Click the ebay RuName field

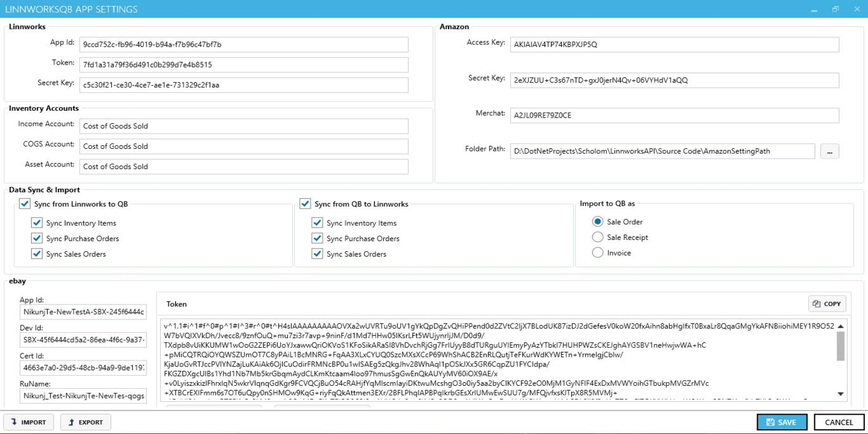[x=83, y=396]
